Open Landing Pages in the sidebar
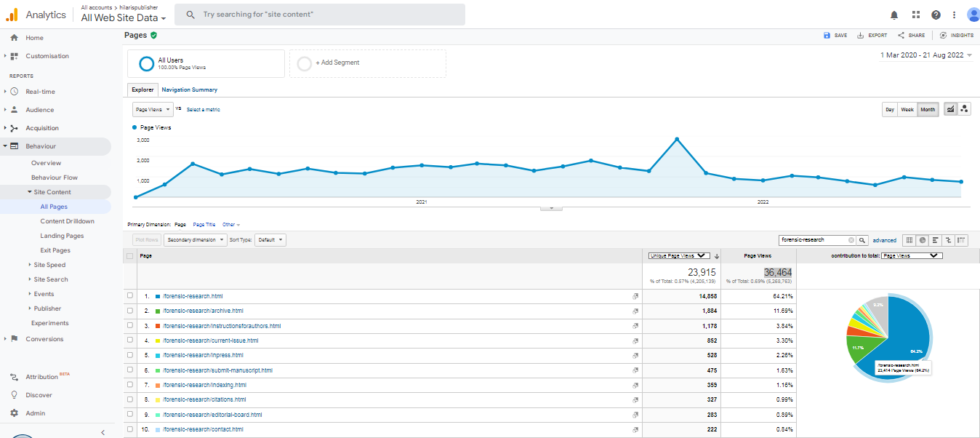 tap(62, 236)
